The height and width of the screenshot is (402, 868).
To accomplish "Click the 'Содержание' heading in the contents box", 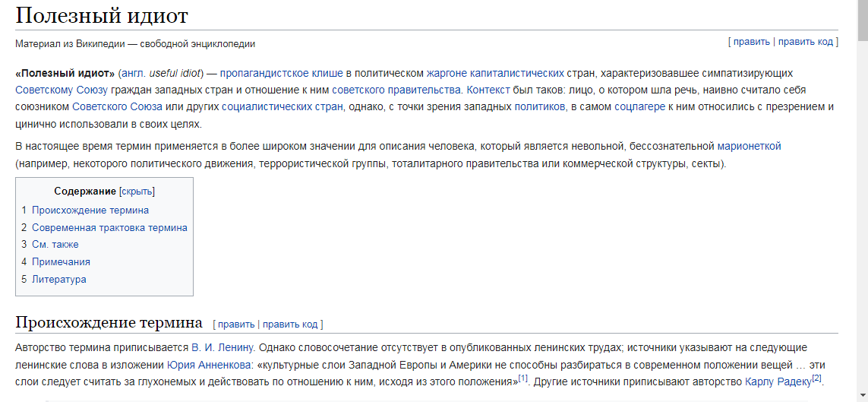I will click(85, 192).
